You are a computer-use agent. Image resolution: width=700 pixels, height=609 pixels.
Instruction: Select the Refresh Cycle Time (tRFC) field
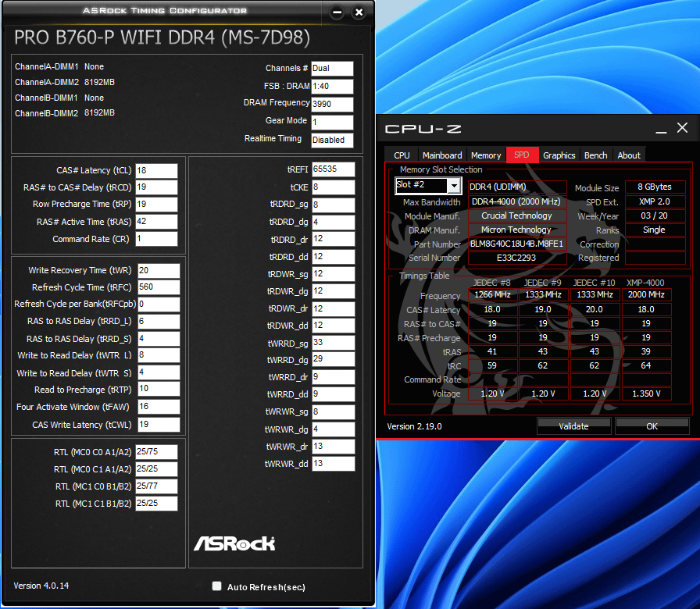[x=159, y=287]
